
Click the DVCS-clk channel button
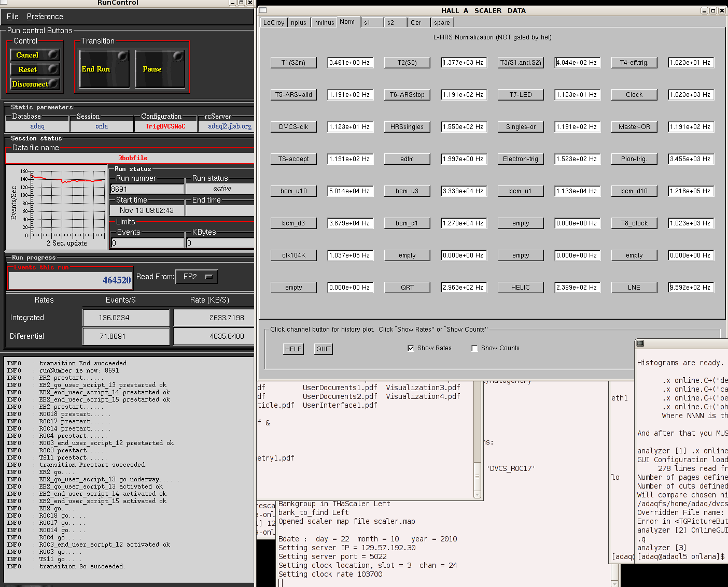(293, 127)
